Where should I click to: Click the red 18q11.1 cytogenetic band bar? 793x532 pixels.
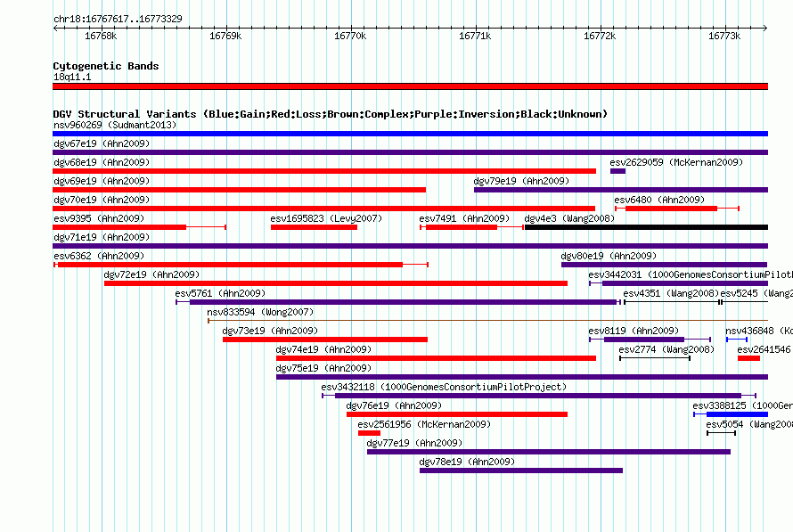click(410, 86)
